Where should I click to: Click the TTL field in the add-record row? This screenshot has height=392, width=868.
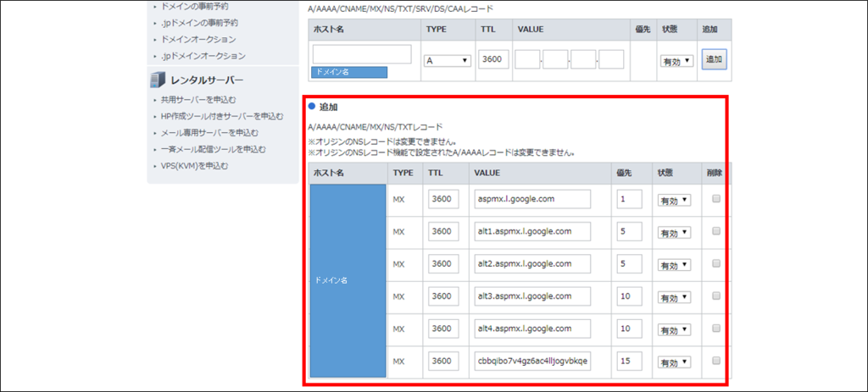pyautogui.click(x=493, y=59)
